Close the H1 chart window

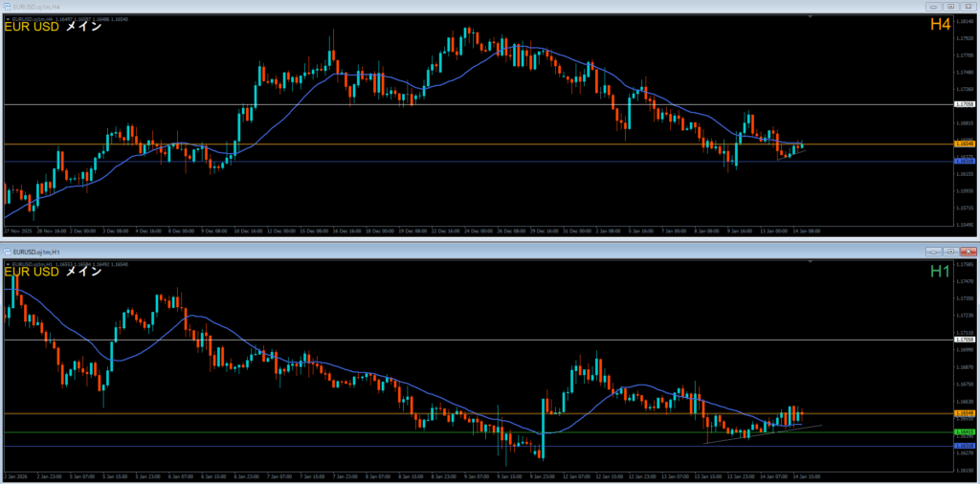[x=968, y=250]
